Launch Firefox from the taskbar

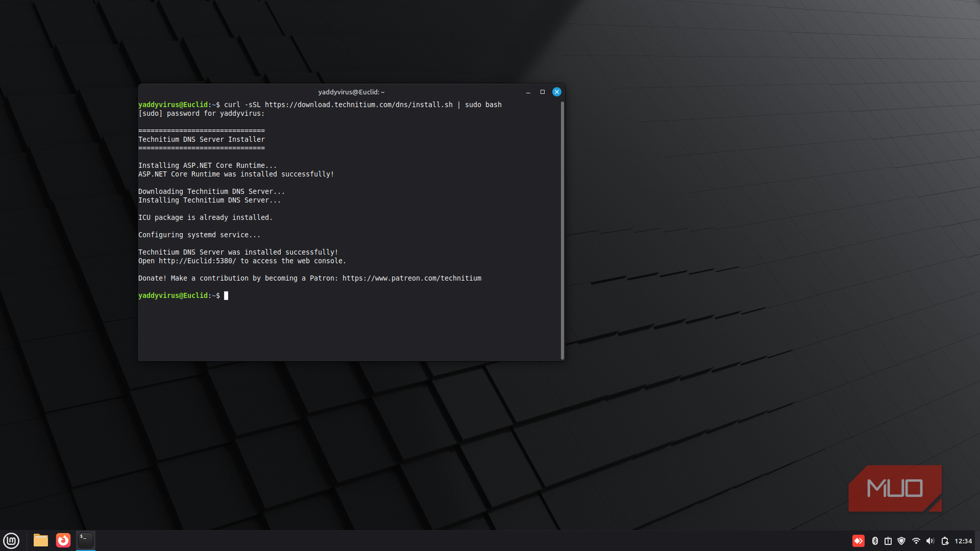[63, 541]
